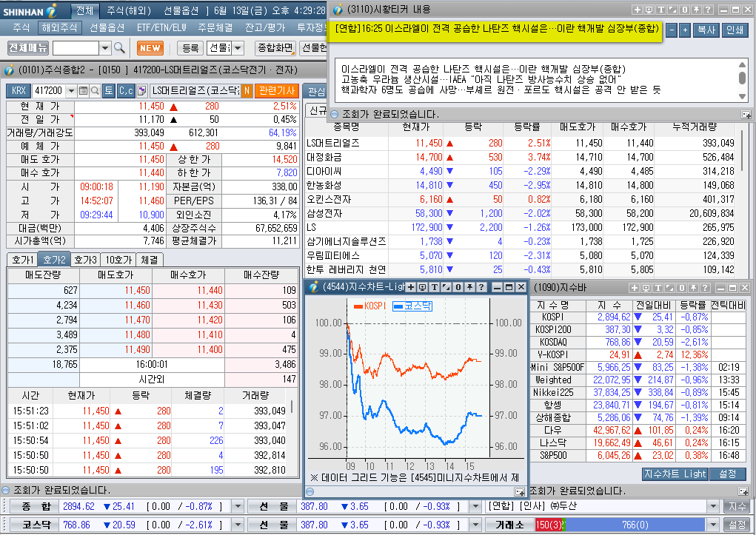
Task: Open the stock list icon beside code 417200
Action: [83, 90]
